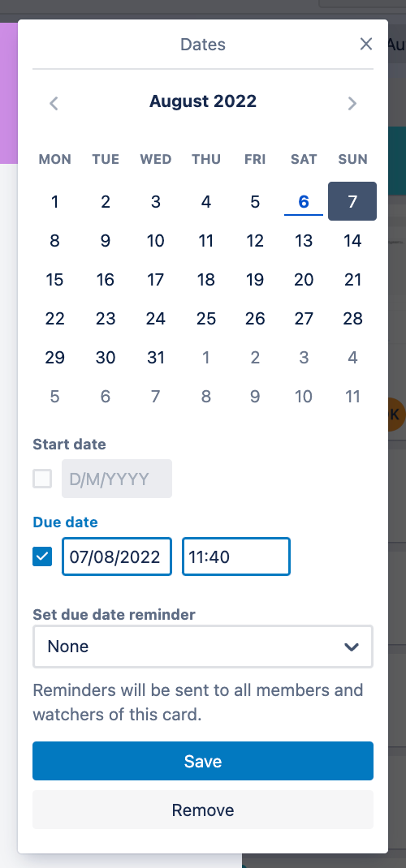Go to the previous month with left chevron
Image resolution: width=406 pixels, height=868 pixels.
pyautogui.click(x=54, y=103)
